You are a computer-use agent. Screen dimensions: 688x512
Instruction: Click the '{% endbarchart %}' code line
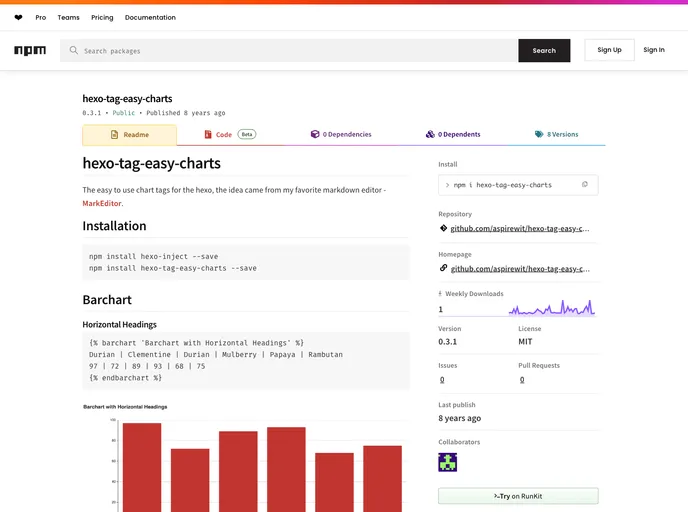pyautogui.click(x=125, y=378)
